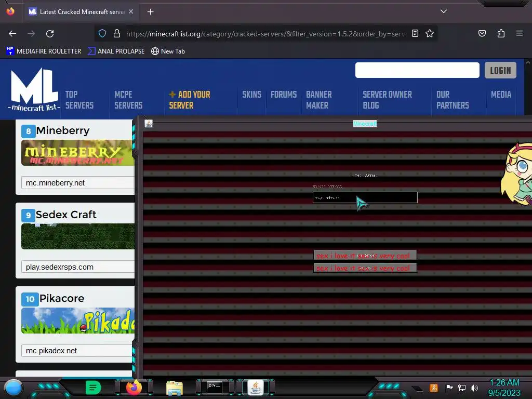Open the Pocket save icon
532x399 pixels.
482,33
